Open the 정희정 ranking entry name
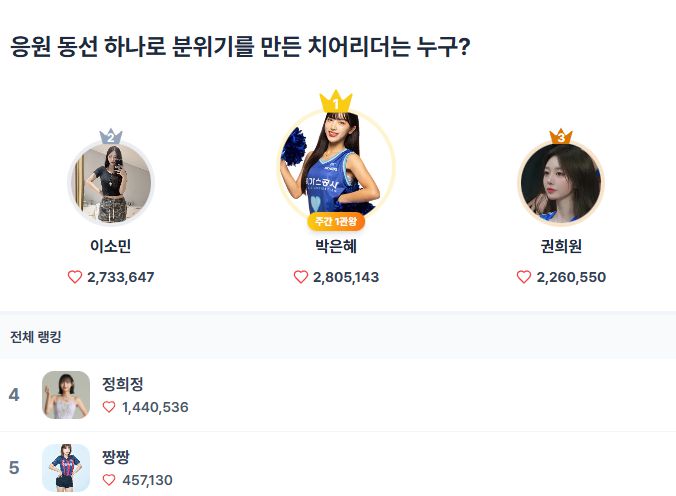This screenshot has width=676, height=496. pyautogui.click(x=123, y=383)
